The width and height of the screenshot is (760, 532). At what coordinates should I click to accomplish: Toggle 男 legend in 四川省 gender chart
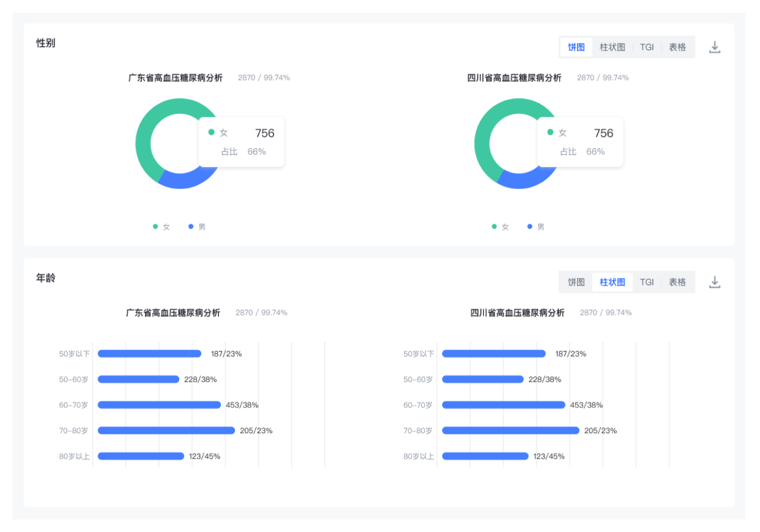coord(536,227)
